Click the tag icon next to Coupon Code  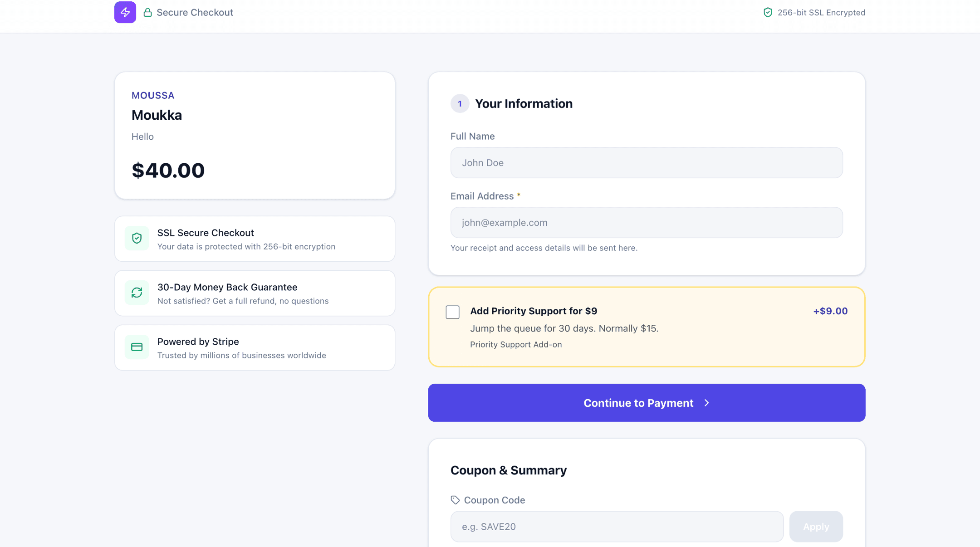[x=455, y=500]
